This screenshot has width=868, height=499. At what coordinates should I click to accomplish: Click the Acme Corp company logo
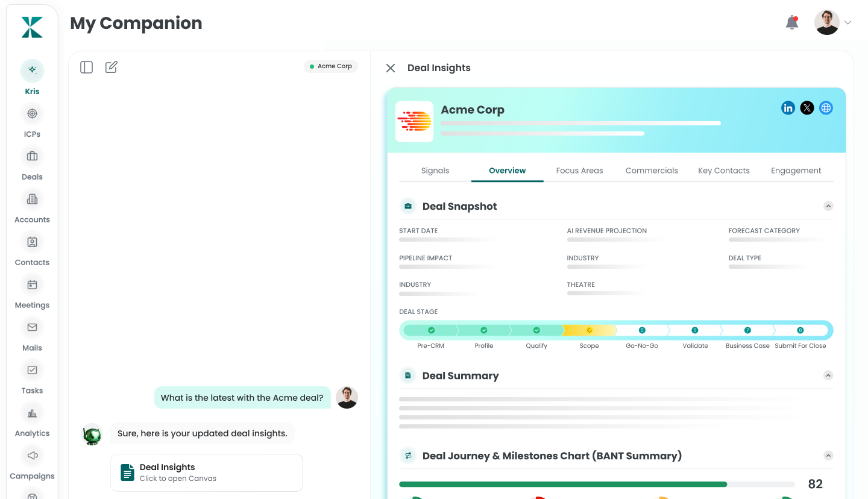414,122
